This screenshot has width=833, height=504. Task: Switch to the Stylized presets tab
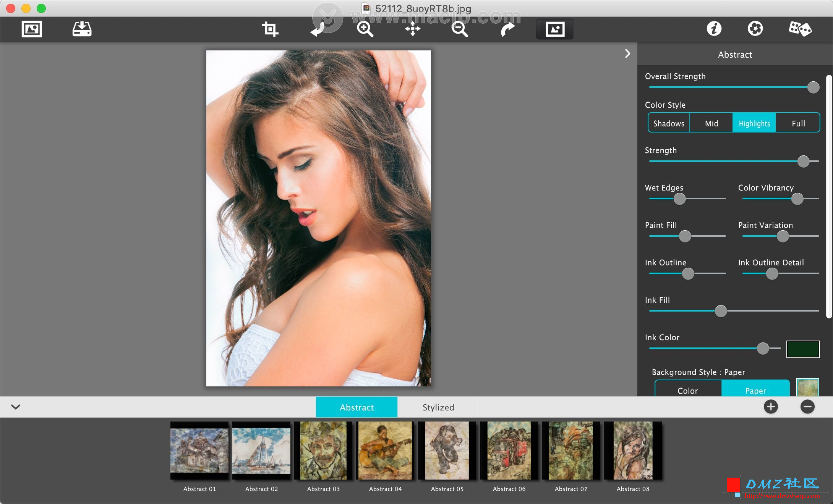coord(438,407)
